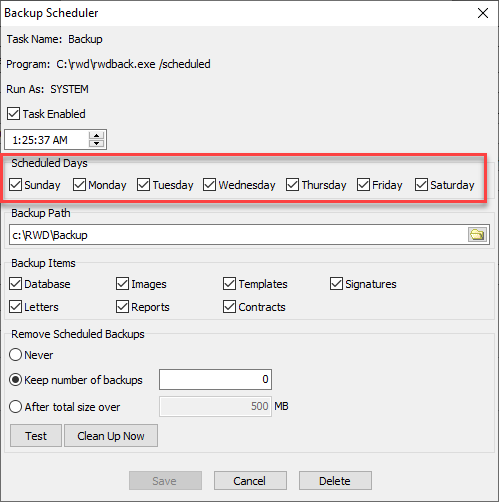Choose After total size over option
Screen dimensions: 499x502
(x=16, y=407)
